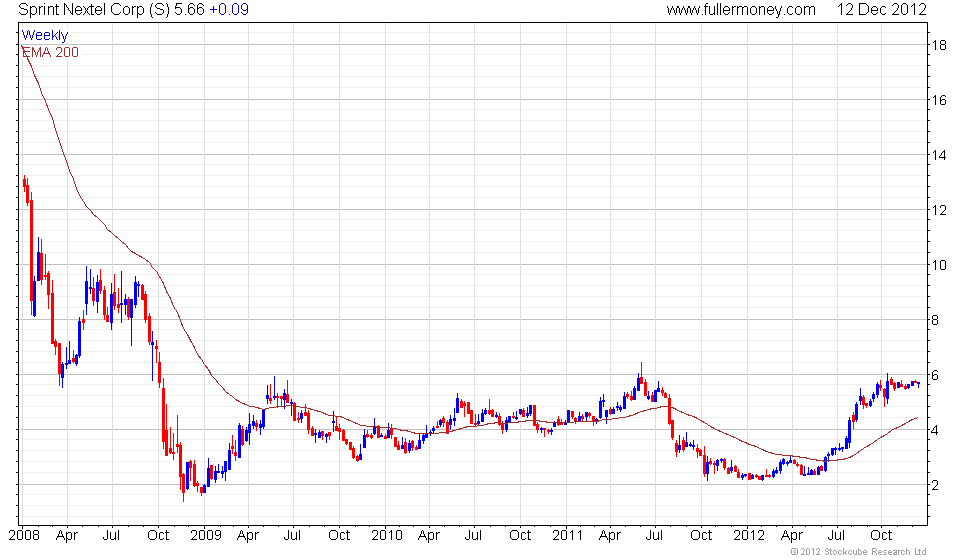Viewport: 980px width, 560px height.
Task: Click the '18' price axis label
Action: point(939,45)
